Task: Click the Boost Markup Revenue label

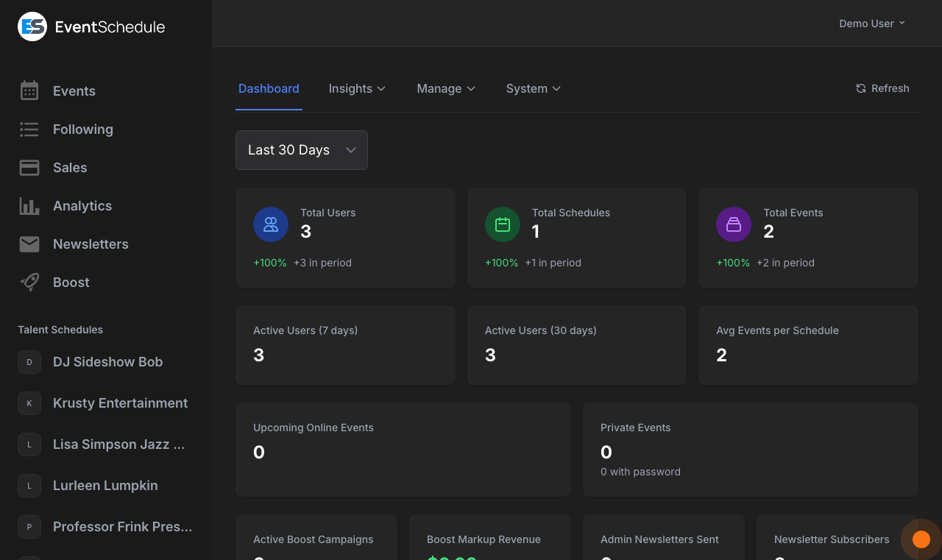Action: 484,539
